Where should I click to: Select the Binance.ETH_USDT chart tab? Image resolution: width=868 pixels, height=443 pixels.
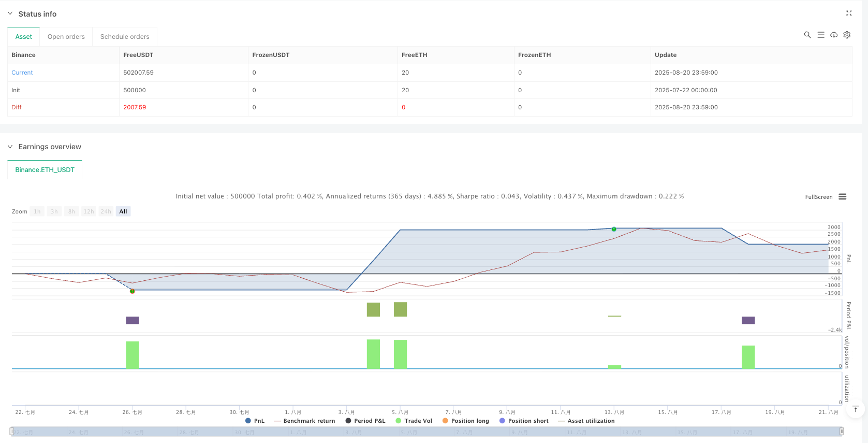45,170
